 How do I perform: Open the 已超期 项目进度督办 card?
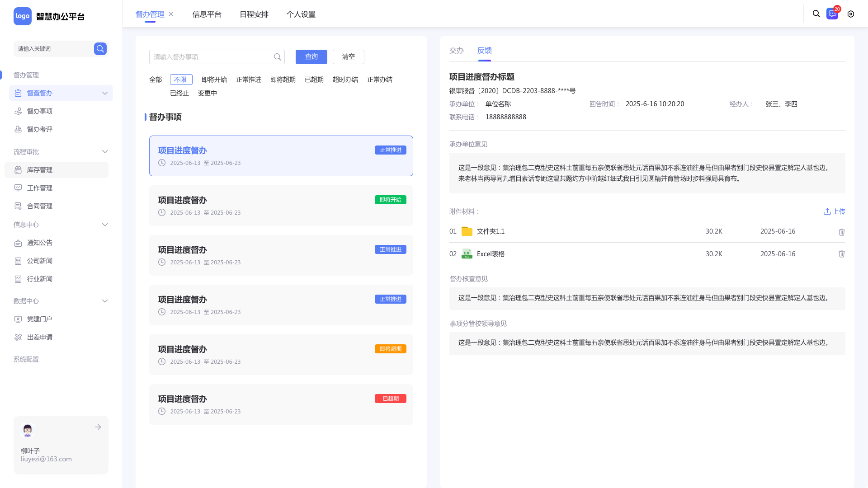click(281, 404)
